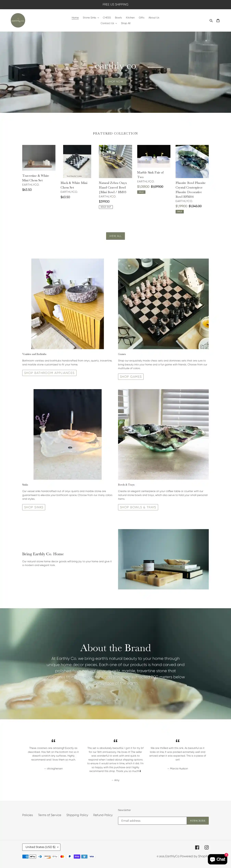Visit the Facebook page icon
Viewport: 231px width, 868px height.
(x=197, y=847)
